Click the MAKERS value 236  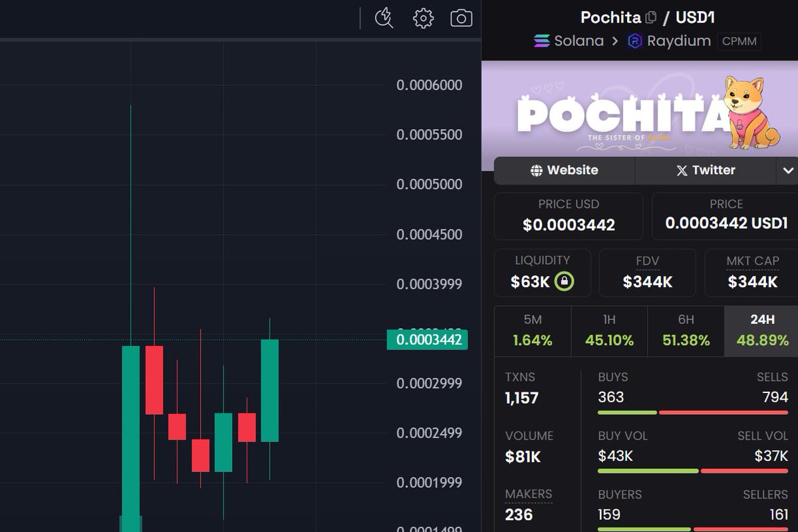[519, 515]
